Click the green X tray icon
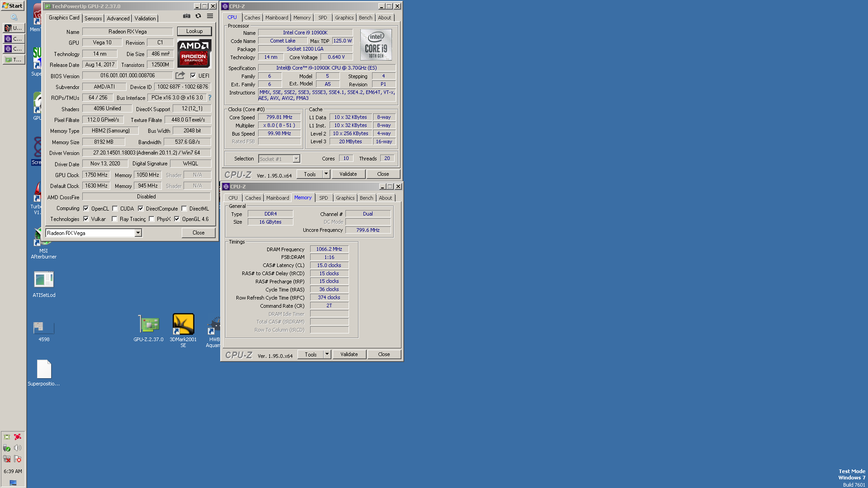Screen dimensions: 868x488 [7, 437]
